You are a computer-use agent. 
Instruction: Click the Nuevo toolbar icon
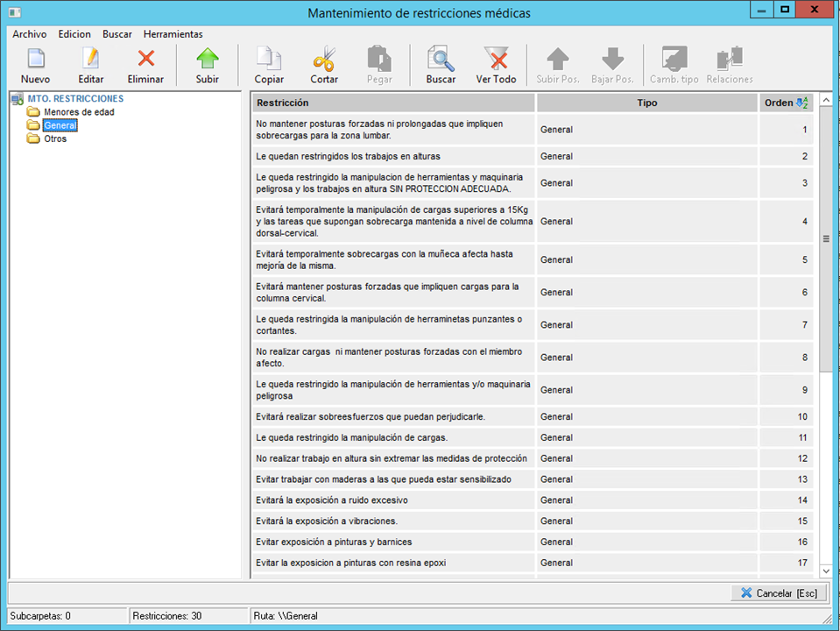click(35, 60)
